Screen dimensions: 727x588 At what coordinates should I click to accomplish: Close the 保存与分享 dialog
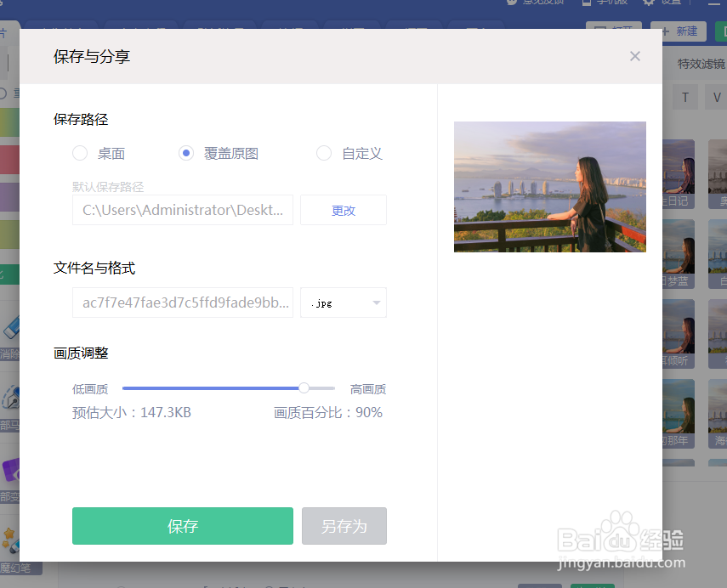[x=634, y=56]
